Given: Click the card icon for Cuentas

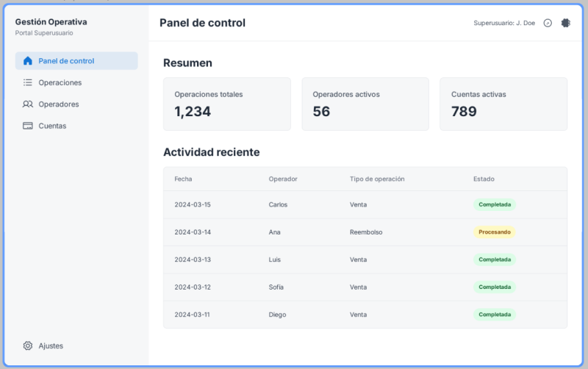Looking at the screenshot, I should click(x=28, y=126).
